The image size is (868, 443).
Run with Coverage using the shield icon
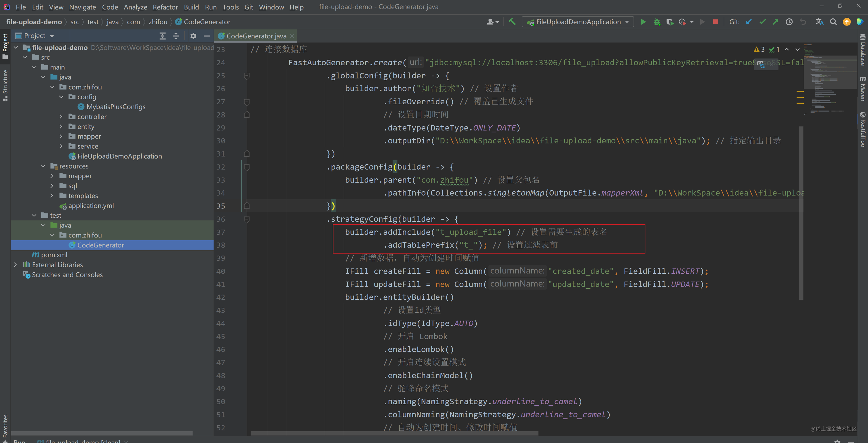[x=670, y=22]
